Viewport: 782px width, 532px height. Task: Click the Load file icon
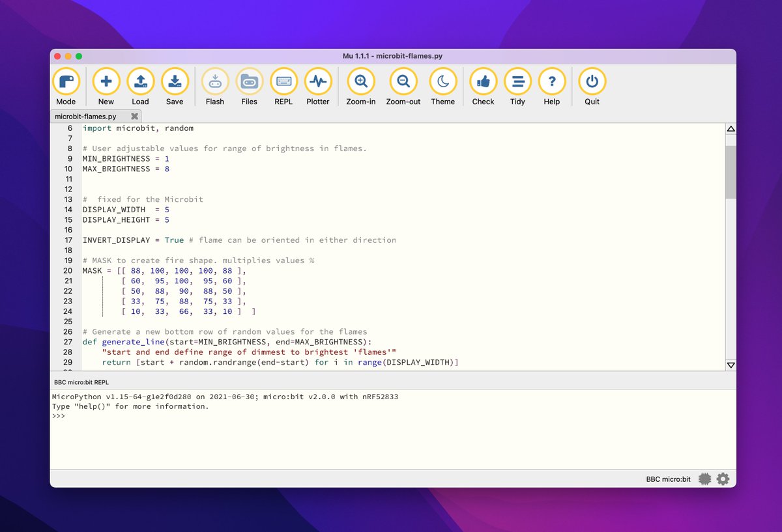[x=140, y=82]
